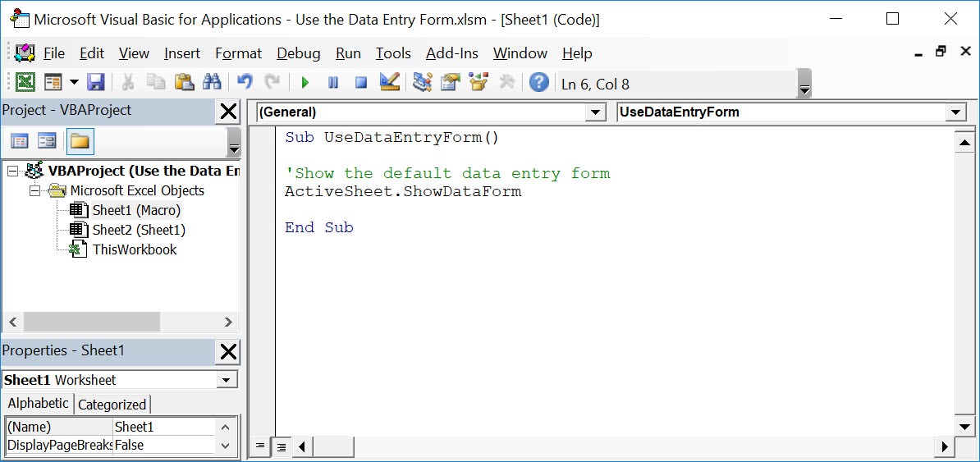980x462 pixels.
Task: Open the Project Explorer icon
Action: tap(423, 82)
